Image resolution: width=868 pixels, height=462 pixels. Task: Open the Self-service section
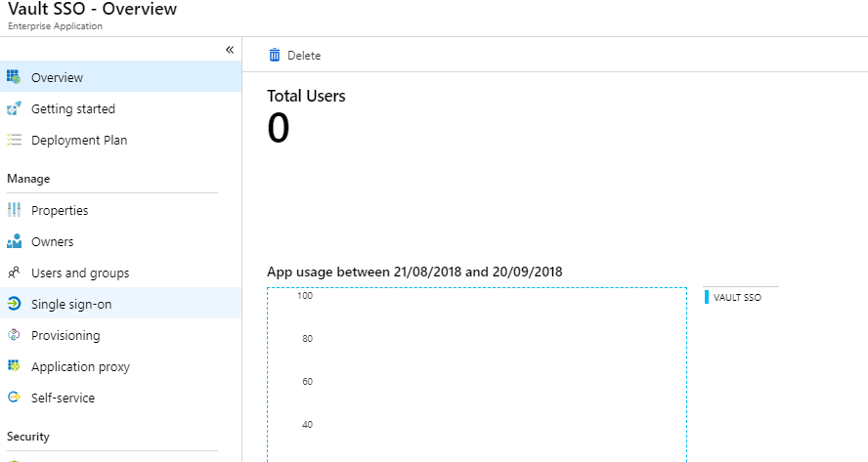[x=120, y=398]
